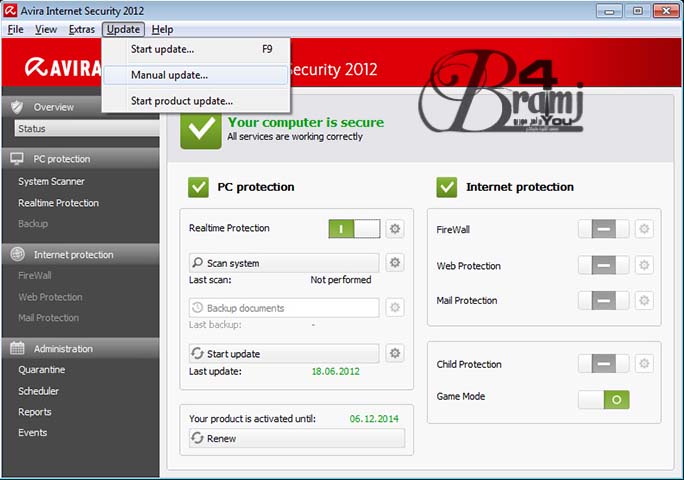The height and width of the screenshot is (480, 684).
Task: Click the green Internet protection checkmark icon
Action: pos(446,187)
